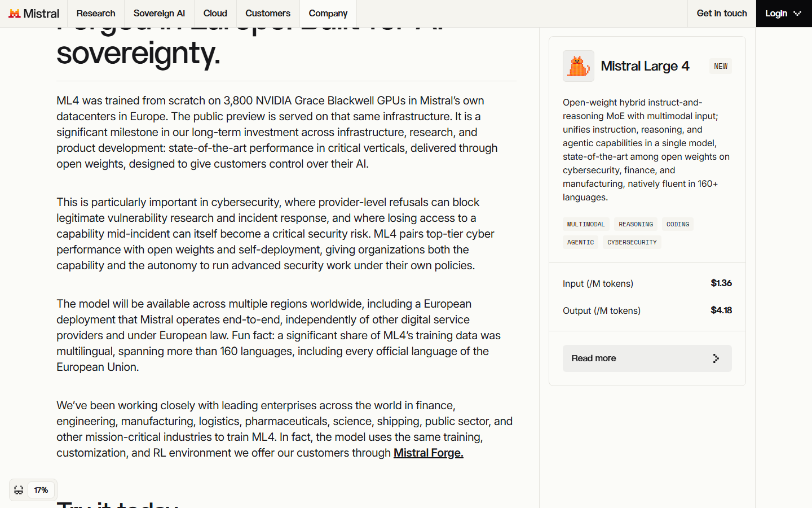Click the $1.36 input price

point(721,283)
